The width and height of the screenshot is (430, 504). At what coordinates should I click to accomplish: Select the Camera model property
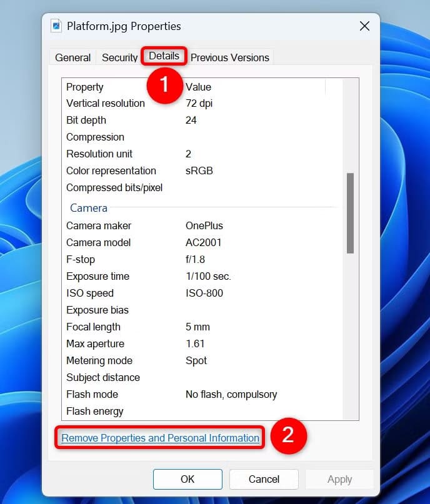pyautogui.click(x=98, y=243)
